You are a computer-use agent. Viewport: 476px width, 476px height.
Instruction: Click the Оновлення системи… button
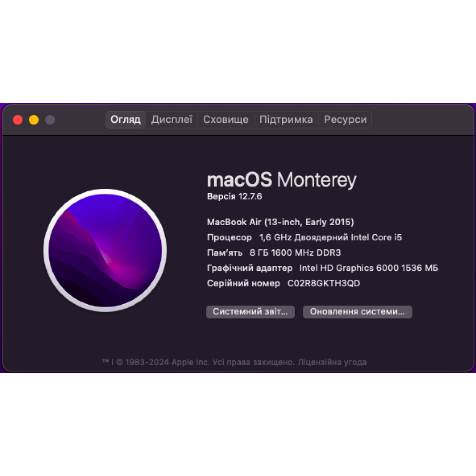coord(357,312)
